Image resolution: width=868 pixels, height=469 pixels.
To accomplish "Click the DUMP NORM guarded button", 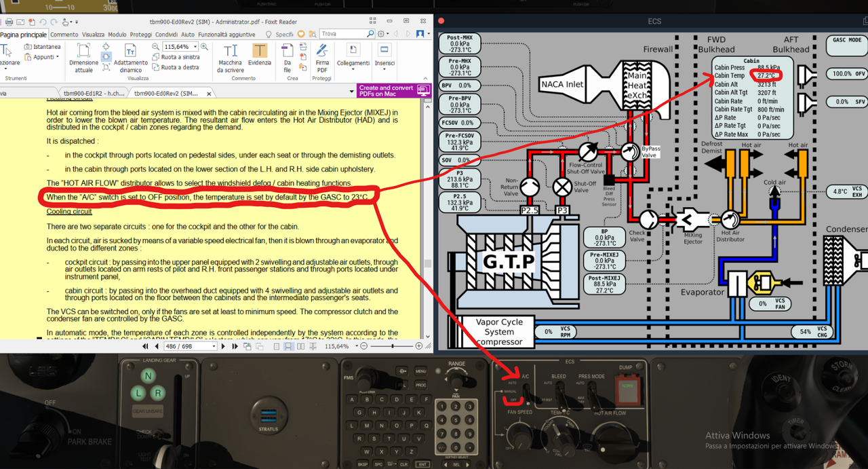I will 628,391.
